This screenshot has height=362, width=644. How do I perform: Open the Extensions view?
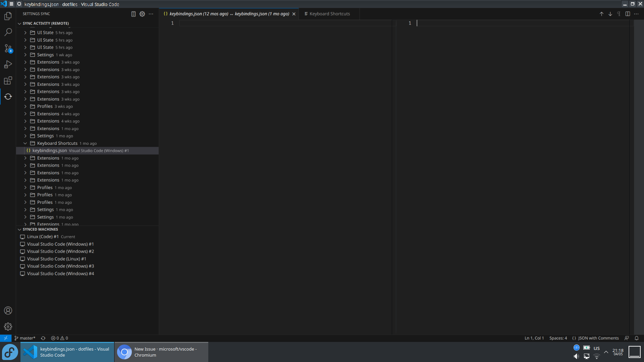[x=8, y=80]
